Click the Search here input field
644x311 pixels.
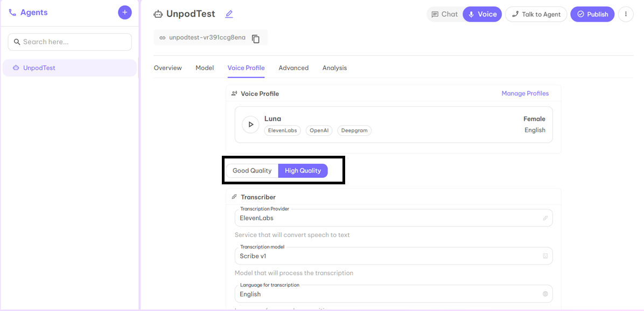70,42
